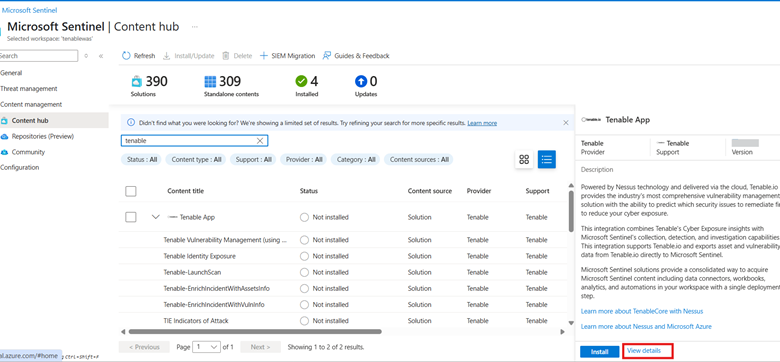Click the Delete trash icon

[226, 56]
